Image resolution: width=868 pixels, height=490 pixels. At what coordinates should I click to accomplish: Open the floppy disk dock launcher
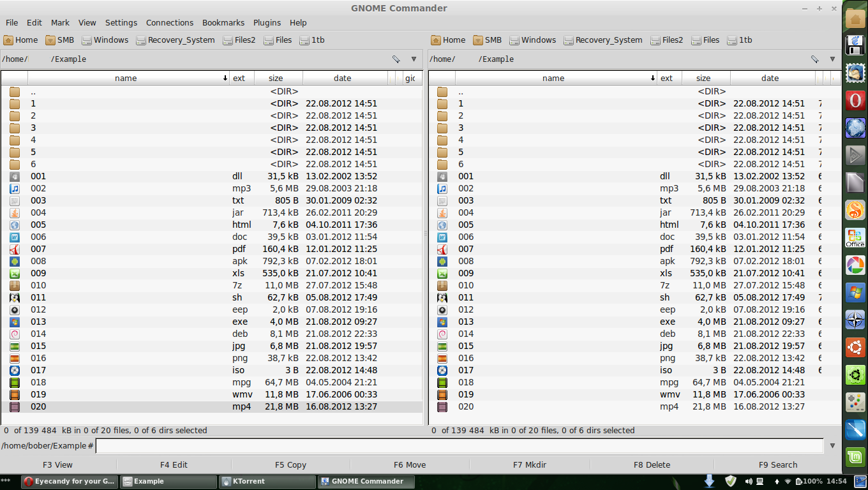(855, 45)
